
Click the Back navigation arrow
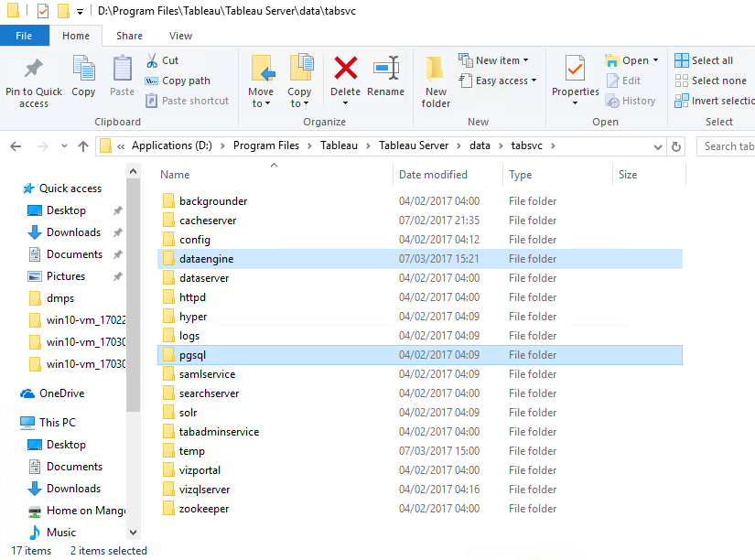point(16,145)
